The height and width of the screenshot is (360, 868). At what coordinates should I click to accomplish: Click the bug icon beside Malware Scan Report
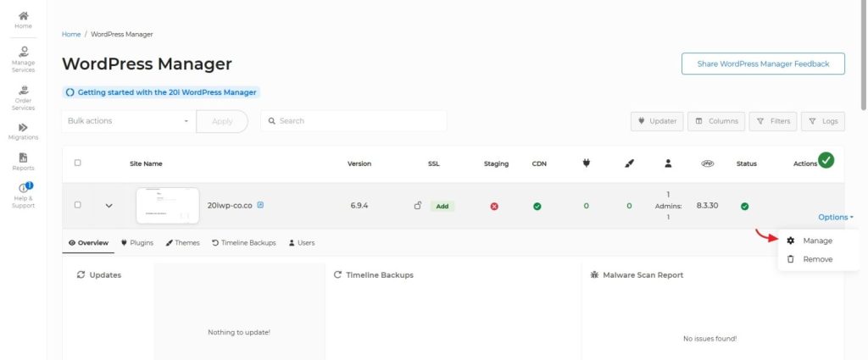click(594, 274)
